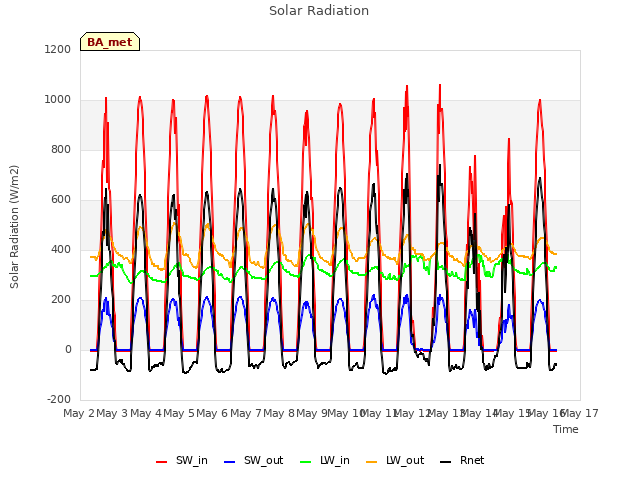Click the 1000 y-axis tick label

[x=58, y=99]
